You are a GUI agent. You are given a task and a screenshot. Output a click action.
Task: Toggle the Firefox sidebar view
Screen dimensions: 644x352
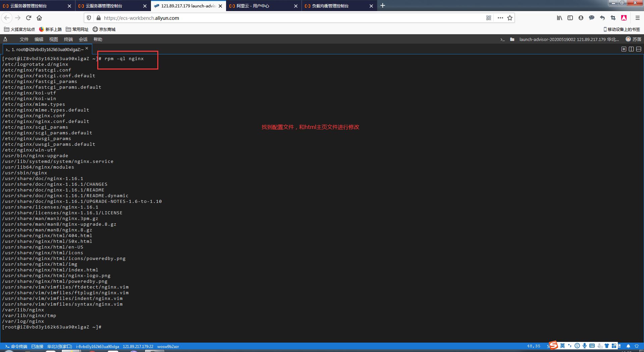click(x=570, y=18)
